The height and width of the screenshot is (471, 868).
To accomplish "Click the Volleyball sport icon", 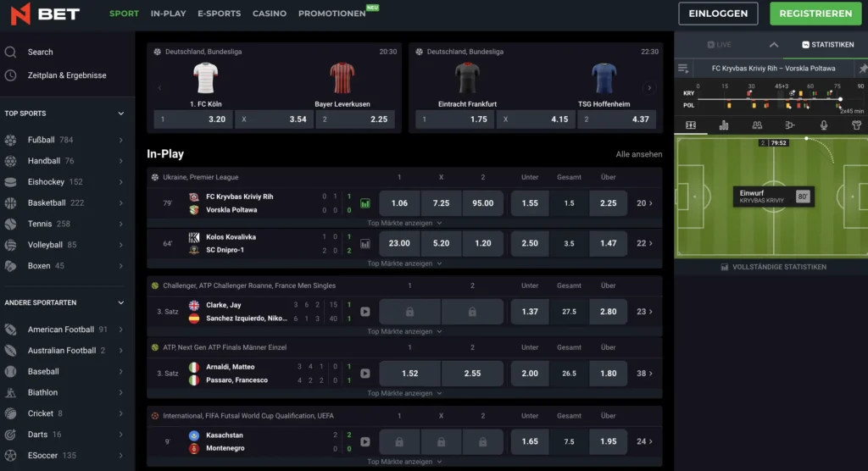I will [10, 245].
